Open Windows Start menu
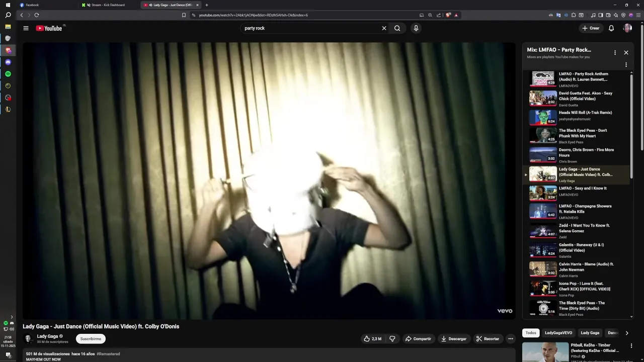 point(8,5)
